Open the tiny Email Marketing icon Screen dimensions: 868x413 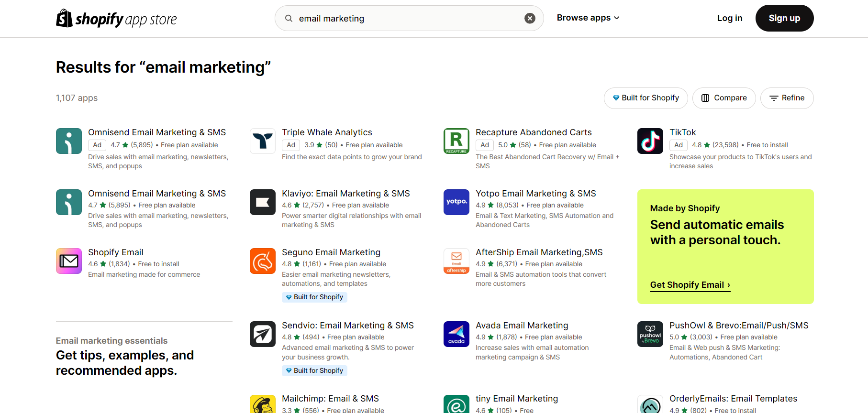click(456, 404)
